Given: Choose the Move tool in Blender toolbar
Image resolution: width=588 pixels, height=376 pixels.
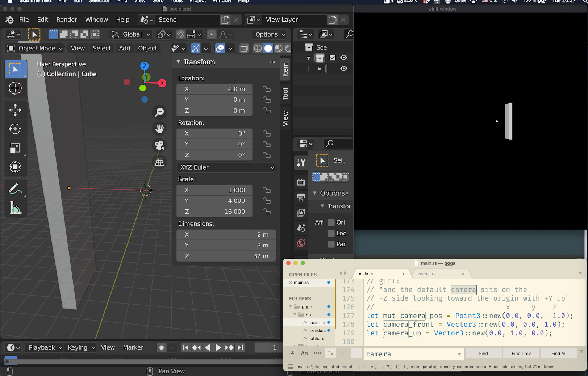Looking at the screenshot, I should coord(15,110).
